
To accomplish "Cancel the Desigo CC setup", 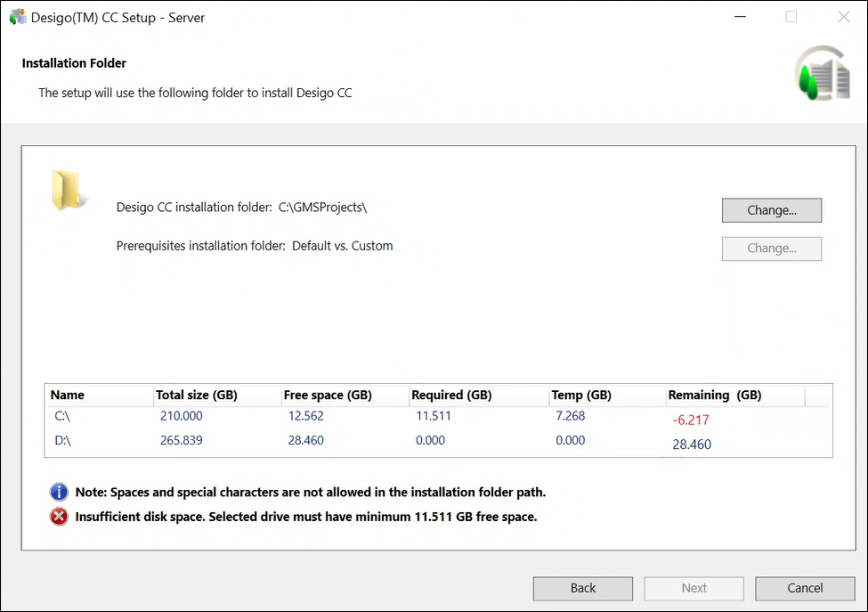I will (804, 588).
